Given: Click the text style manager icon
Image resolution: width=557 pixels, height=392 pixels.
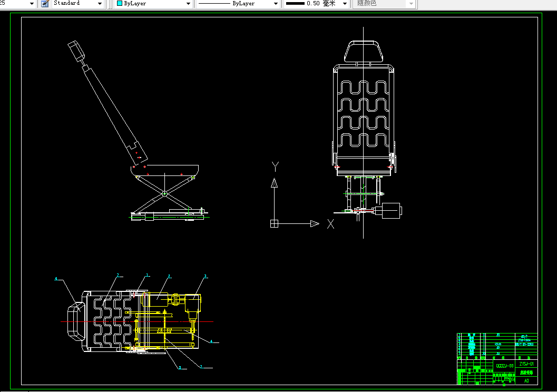Looking at the screenshot, I should [45, 3].
